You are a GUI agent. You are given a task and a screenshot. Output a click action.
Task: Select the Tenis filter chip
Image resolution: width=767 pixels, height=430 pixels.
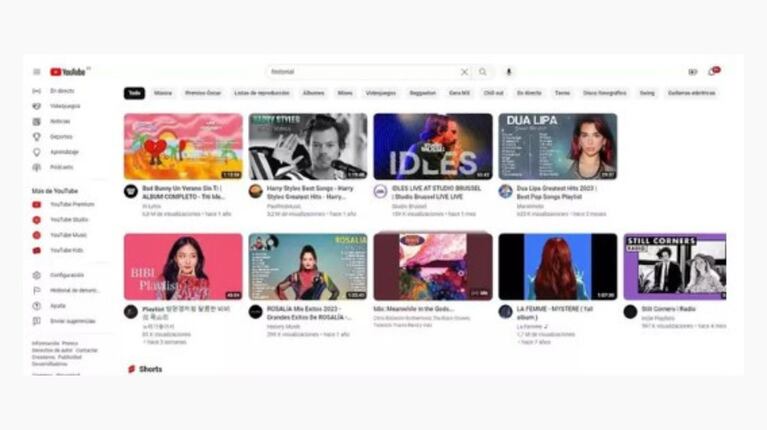(x=563, y=93)
